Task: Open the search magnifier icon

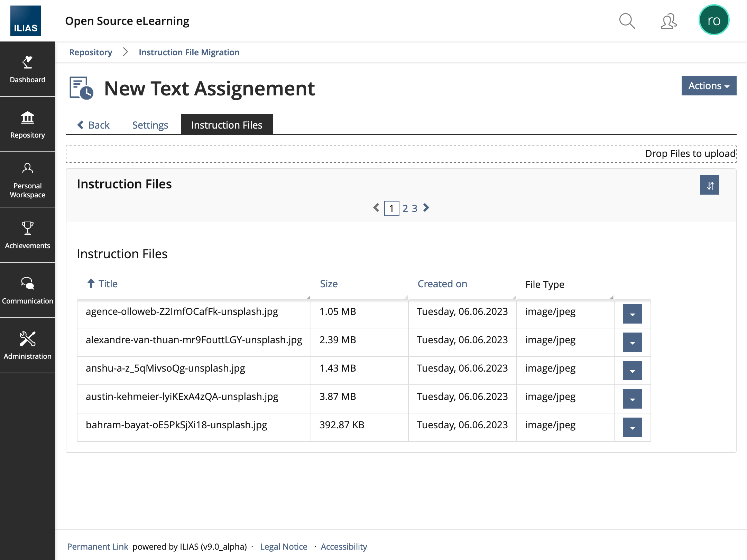Action: pyautogui.click(x=627, y=21)
